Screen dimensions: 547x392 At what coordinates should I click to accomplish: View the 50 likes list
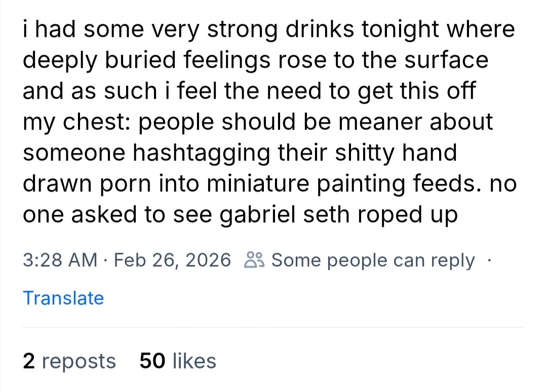(x=177, y=361)
